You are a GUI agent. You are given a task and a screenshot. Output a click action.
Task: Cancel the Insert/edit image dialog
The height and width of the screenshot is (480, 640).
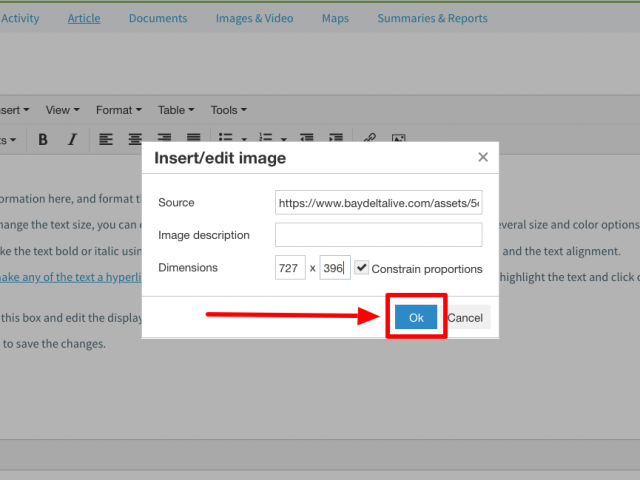(465, 318)
